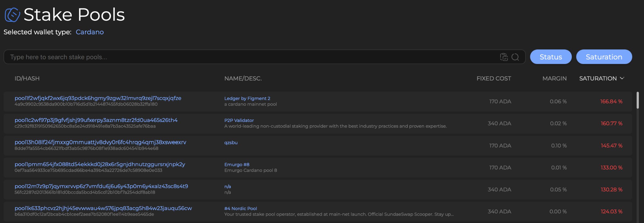Click 0.02 % margin value
This screenshot has width=644, height=223.
pyautogui.click(x=558, y=124)
